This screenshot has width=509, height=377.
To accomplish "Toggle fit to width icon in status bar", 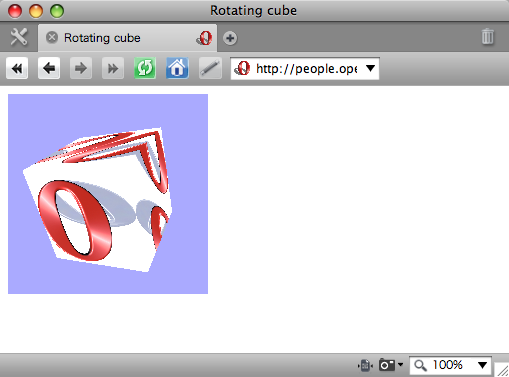I will (x=365, y=365).
